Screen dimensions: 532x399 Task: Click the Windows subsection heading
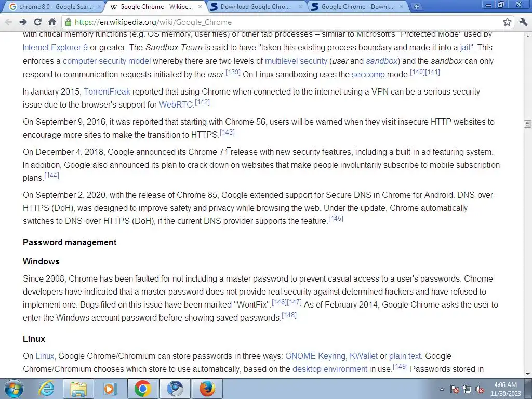[x=41, y=262]
